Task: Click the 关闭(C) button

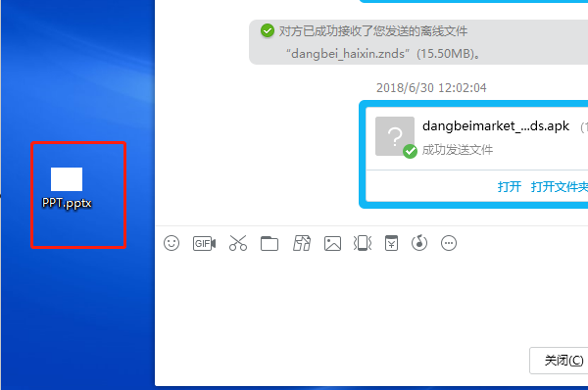Action: [x=559, y=361]
